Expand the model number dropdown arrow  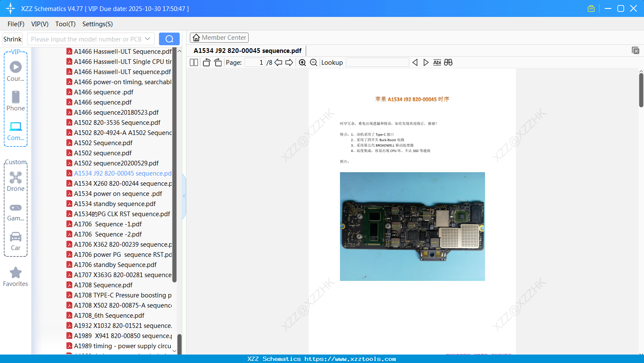click(148, 39)
